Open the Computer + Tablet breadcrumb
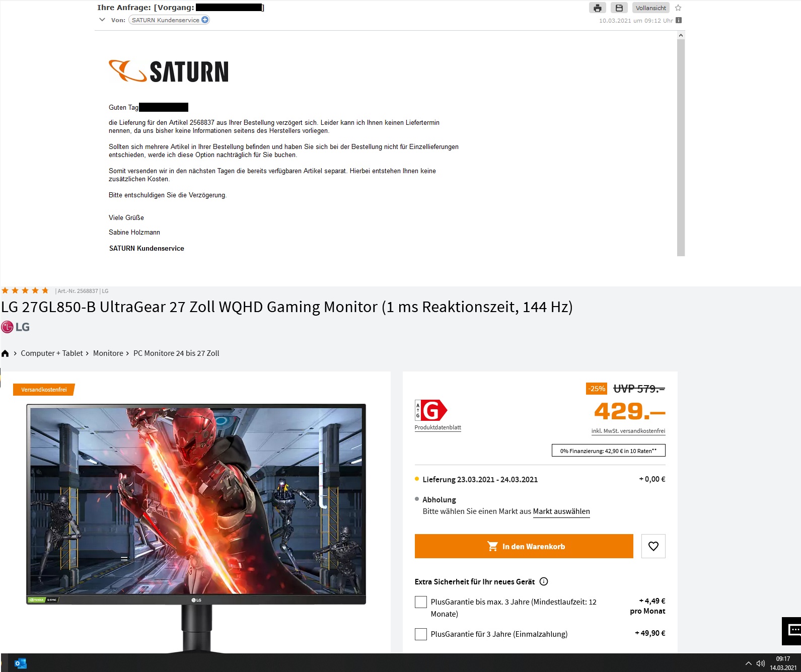The height and width of the screenshot is (672, 801). 52,353
